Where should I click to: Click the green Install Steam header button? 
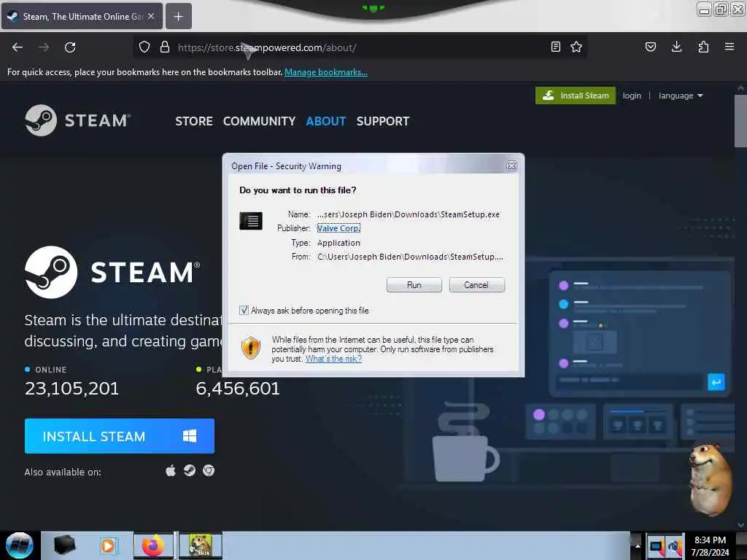(x=576, y=96)
